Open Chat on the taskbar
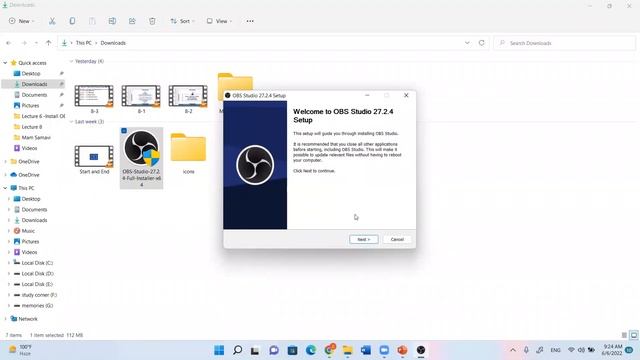The height and width of the screenshot is (360, 640). (x=274, y=350)
